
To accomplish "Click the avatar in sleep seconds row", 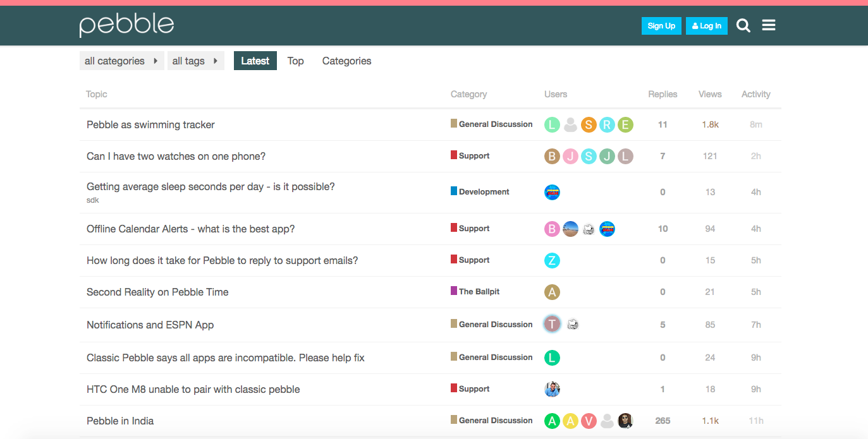I will point(552,192).
